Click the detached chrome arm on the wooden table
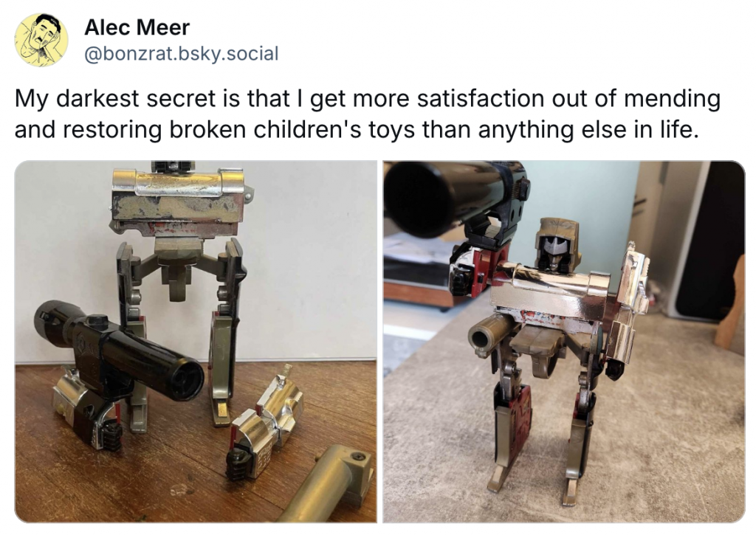The image size is (756, 535). coord(265,421)
